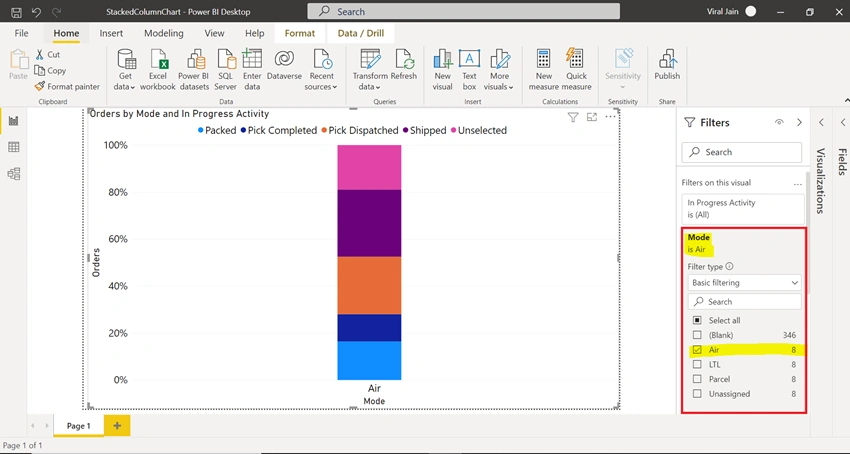Click the Mode filter values Search field
Viewport: 850px width, 454px height.
point(744,302)
